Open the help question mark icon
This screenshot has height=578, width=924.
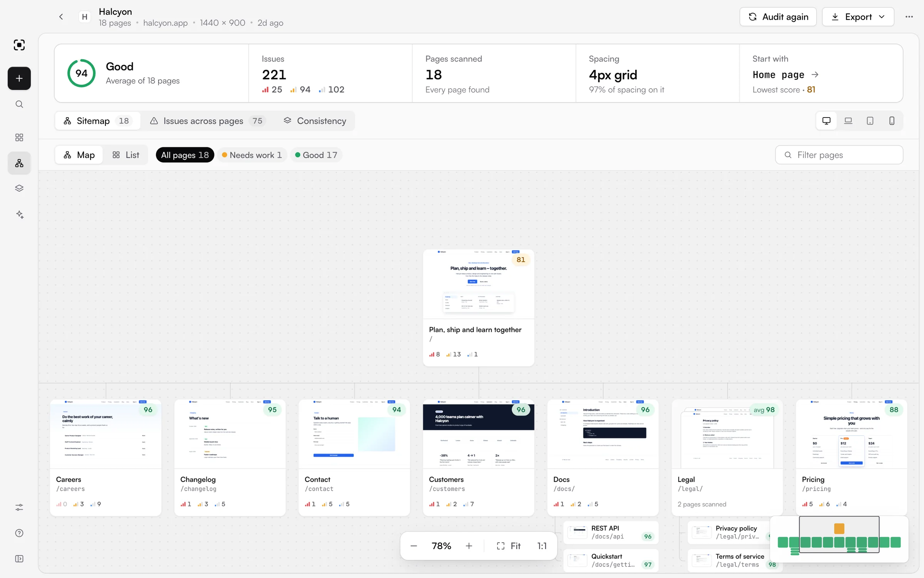pos(19,533)
